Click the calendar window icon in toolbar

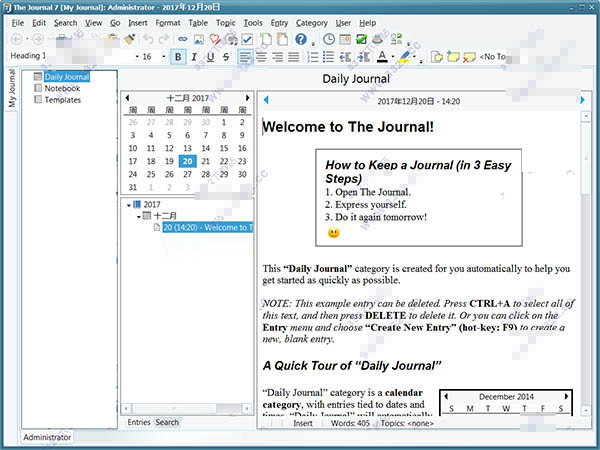click(x=345, y=39)
